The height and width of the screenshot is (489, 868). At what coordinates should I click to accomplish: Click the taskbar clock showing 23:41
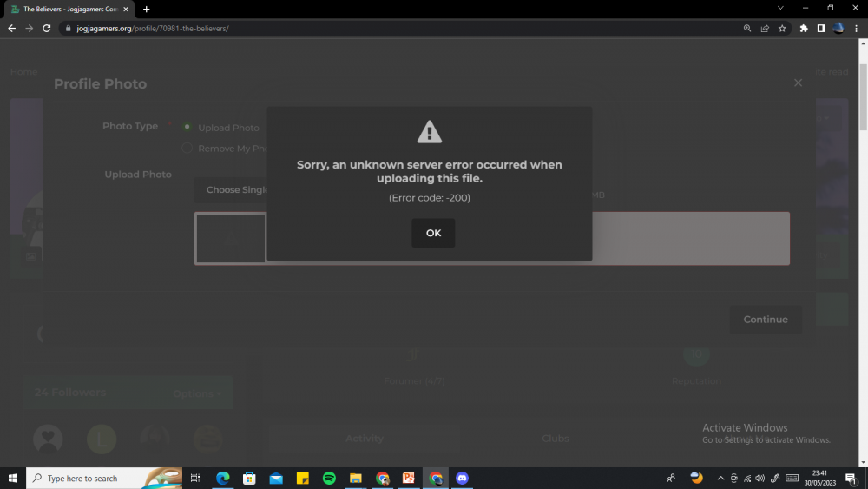click(x=820, y=478)
